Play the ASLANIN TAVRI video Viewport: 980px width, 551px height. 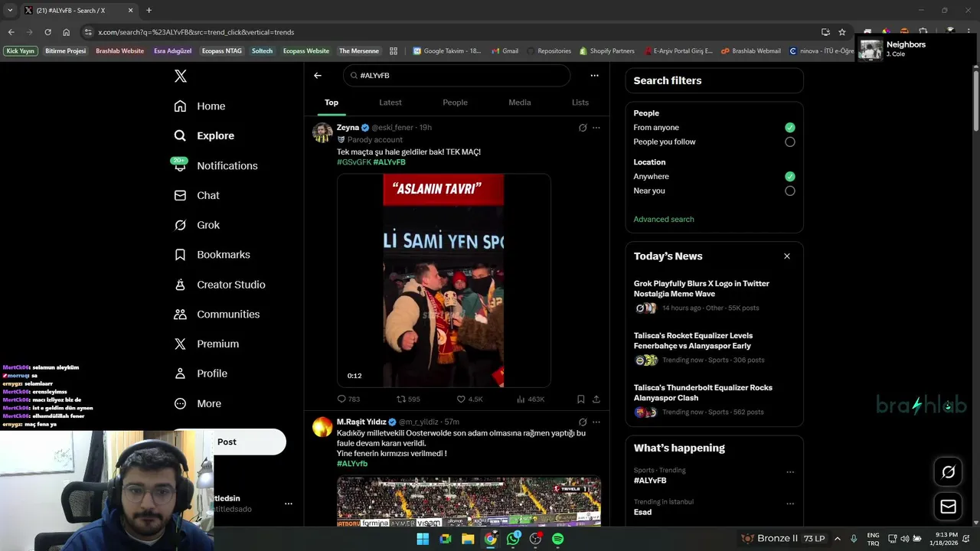[x=443, y=280]
